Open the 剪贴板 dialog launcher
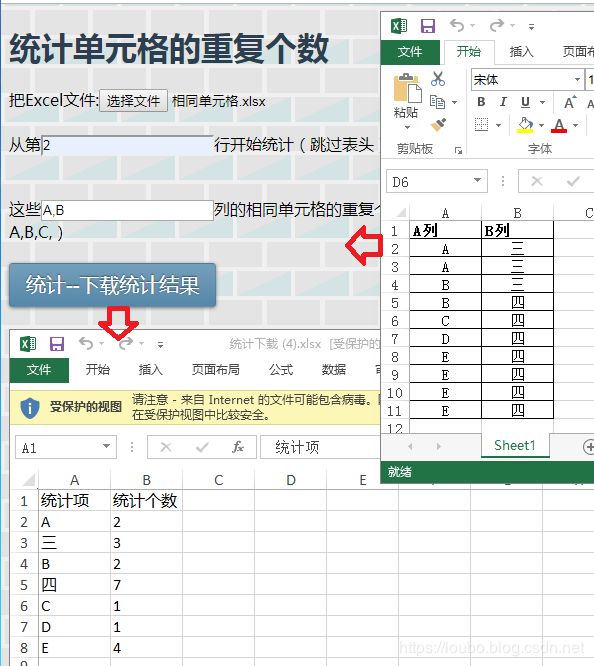The width and height of the screenshot is (594, 666). (458, 150)
